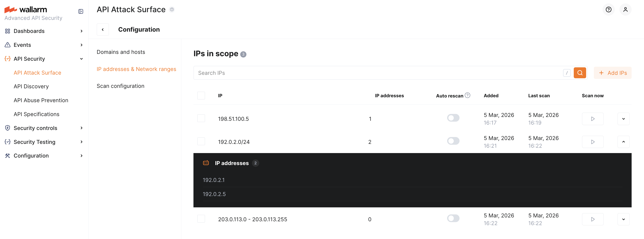This screenshot has width=644, height=239.
Task: Open Scan configuration
Action: click(x=120, y=86)
